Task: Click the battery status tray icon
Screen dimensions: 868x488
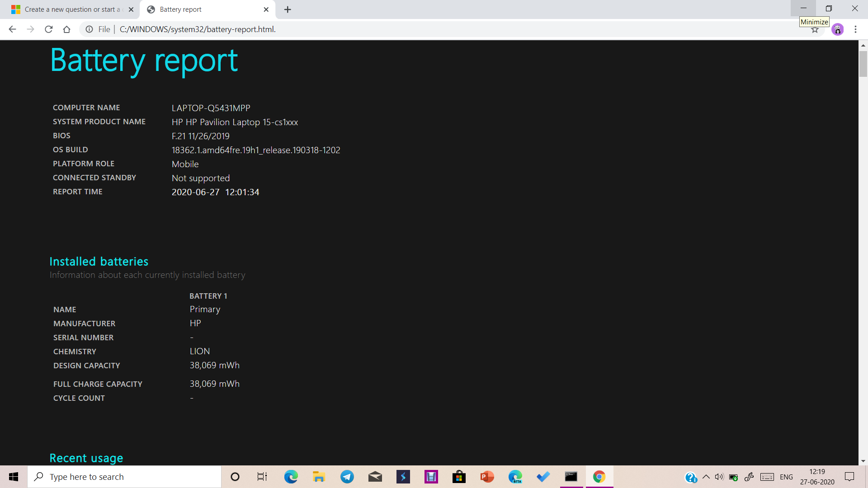Action: click(734, 477)
